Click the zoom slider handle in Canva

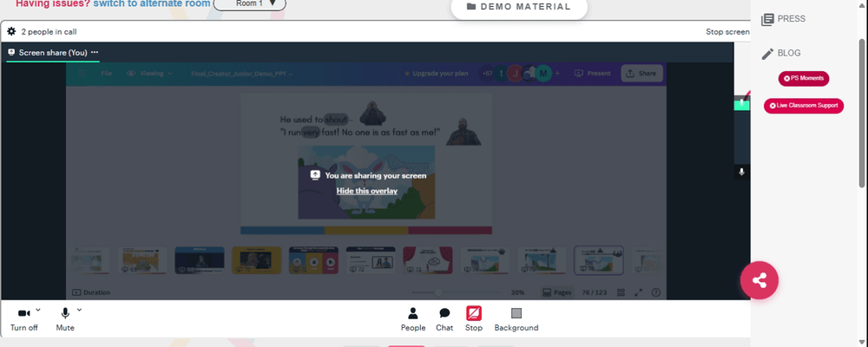pos(437,292)
